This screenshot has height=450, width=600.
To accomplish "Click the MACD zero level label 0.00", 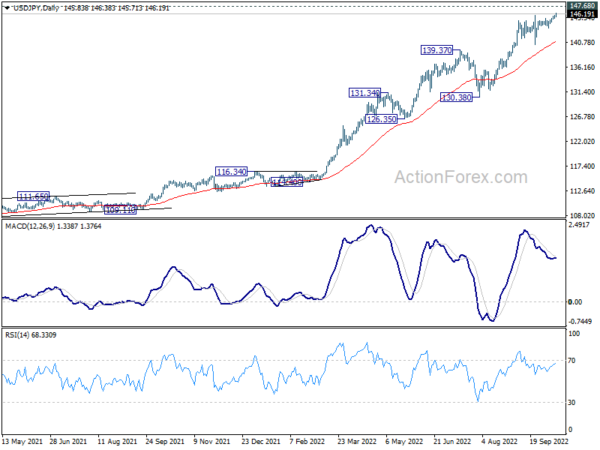I will pos(575,302).
